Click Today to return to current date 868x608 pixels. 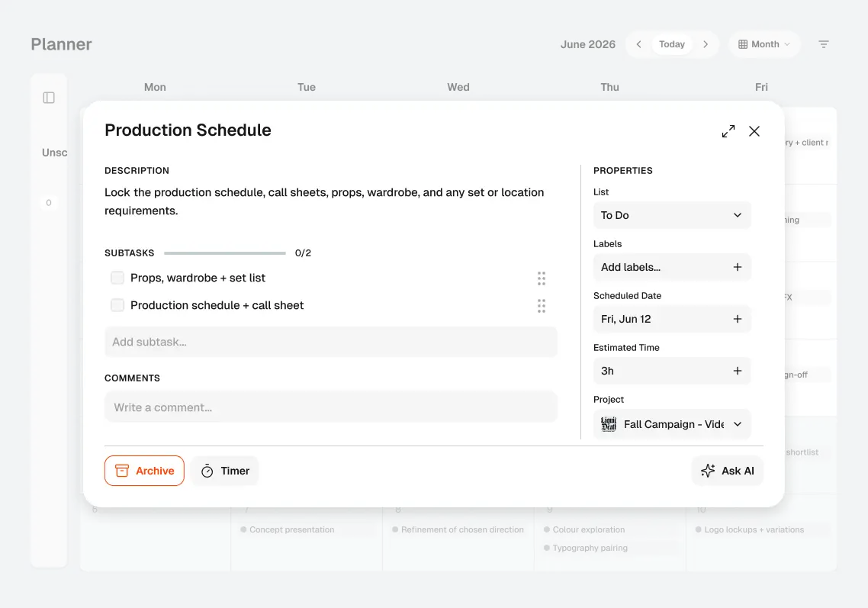[x=672, y=44]
